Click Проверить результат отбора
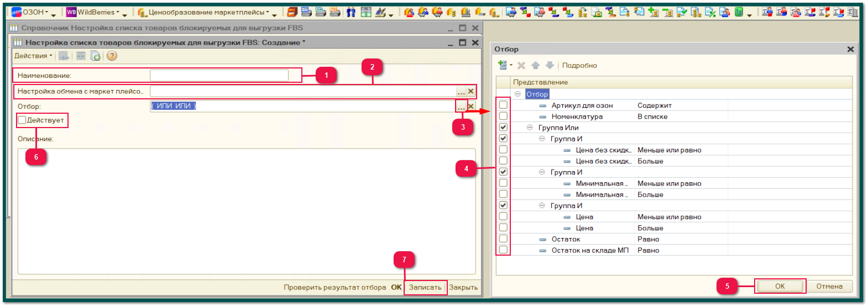This screenshot has height=307, width=868. (x=335, y=287)
